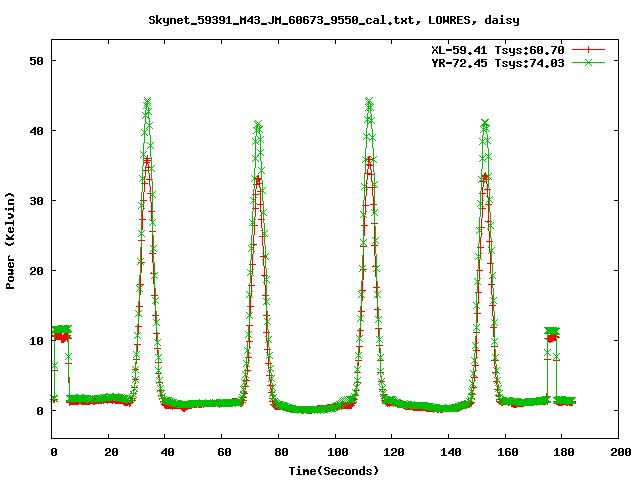Click the red XL legend line sample
The height and width of the screenshot is (480, 640).
[x=588, y=50]
